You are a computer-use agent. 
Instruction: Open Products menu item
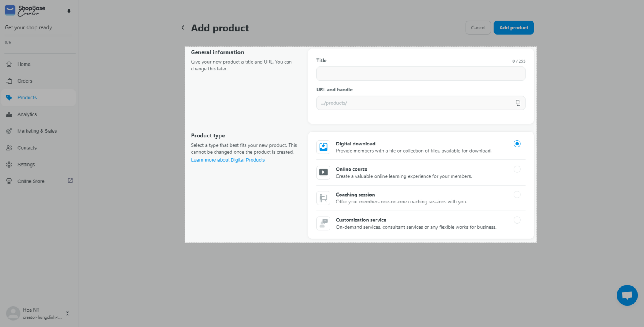point(38,98)
